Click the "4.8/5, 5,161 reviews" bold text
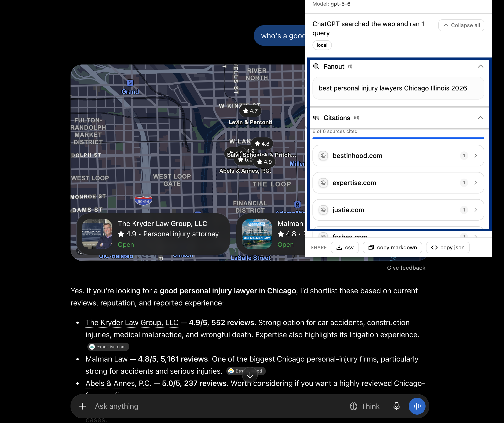The height and width of the screenshot is (423, 504). pos(173,359)
